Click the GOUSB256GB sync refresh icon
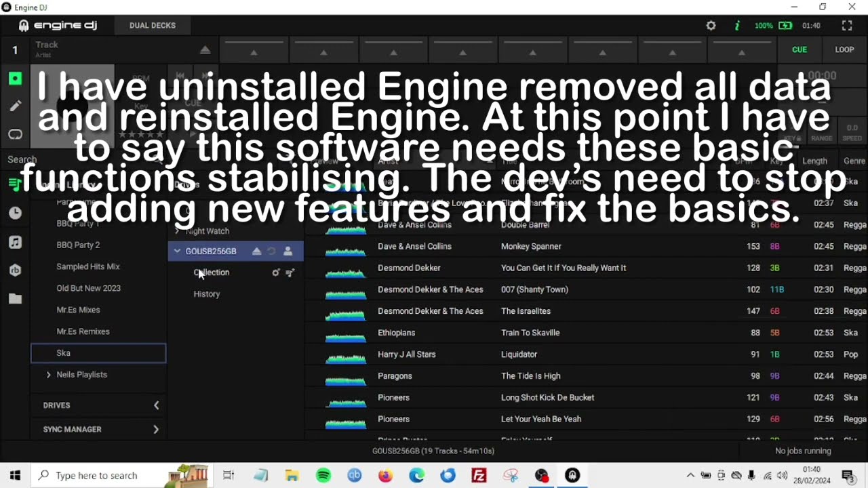The width and height of the screenshot is (868, 488). 271,251
